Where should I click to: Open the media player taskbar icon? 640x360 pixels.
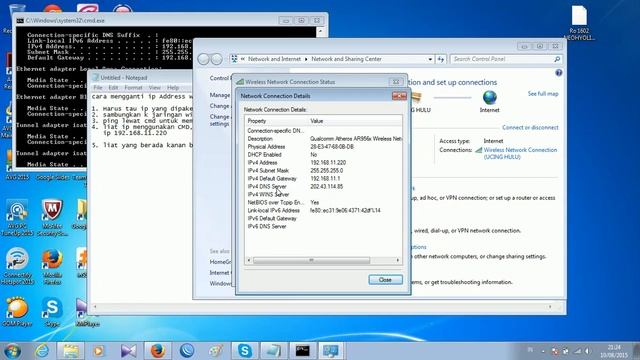[98, 351]
